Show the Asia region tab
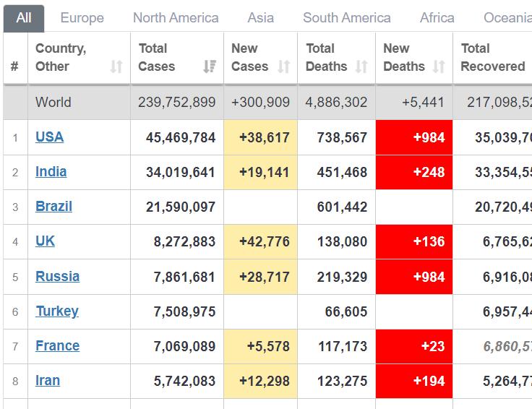The image size is (532, 409). (260, 18)
